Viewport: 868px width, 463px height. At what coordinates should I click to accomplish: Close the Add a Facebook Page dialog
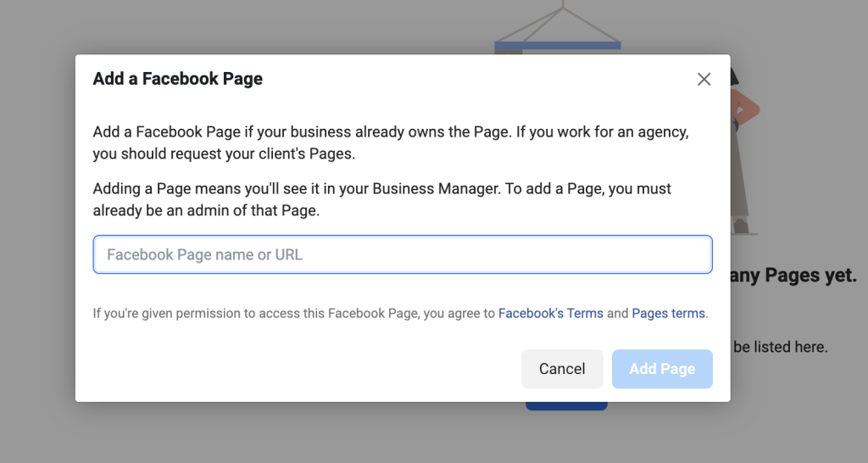pyautogui.click(x=704, y=79)
